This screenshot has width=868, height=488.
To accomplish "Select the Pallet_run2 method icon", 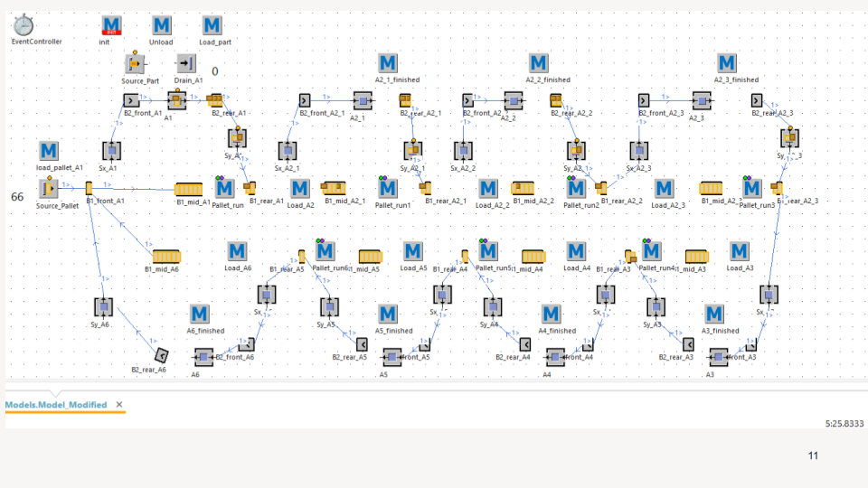I will point(576,189).
